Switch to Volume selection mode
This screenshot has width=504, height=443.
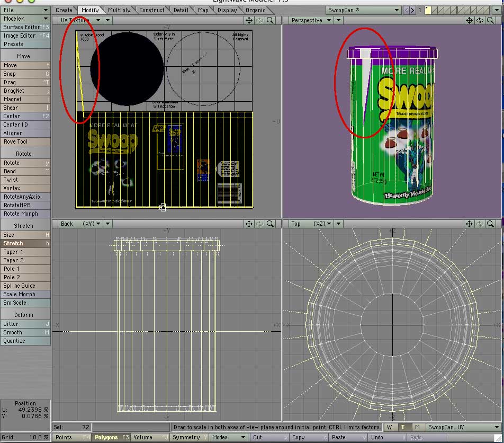150,437
